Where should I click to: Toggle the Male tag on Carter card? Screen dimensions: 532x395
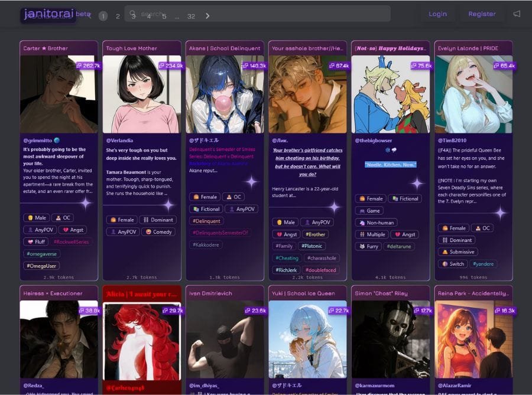(x=36, y=217)
